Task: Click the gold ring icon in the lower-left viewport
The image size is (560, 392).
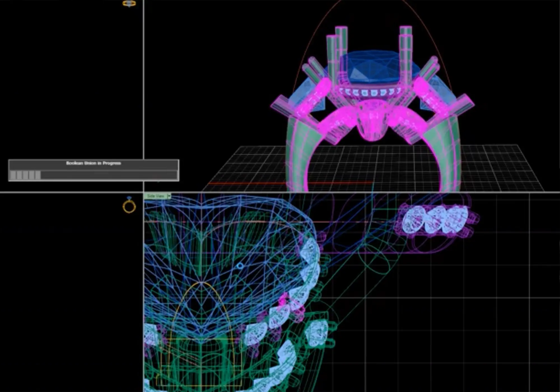Action: [129, 206]
